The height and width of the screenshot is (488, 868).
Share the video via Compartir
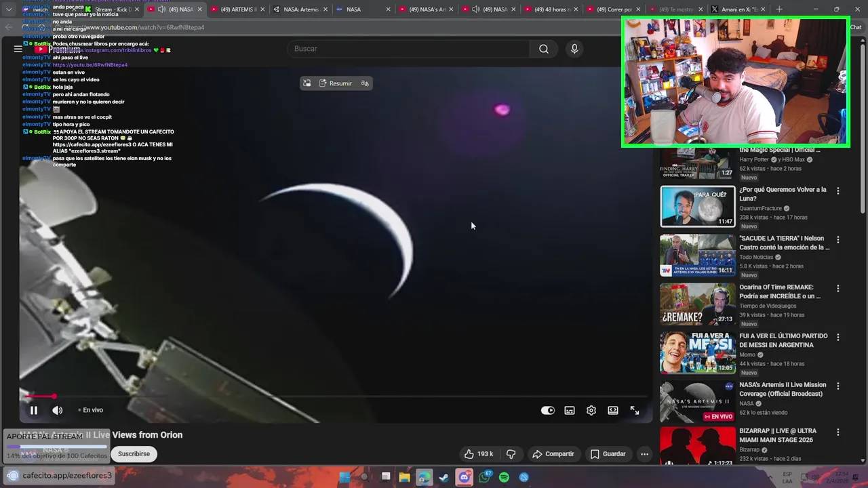tap(553, 454)
